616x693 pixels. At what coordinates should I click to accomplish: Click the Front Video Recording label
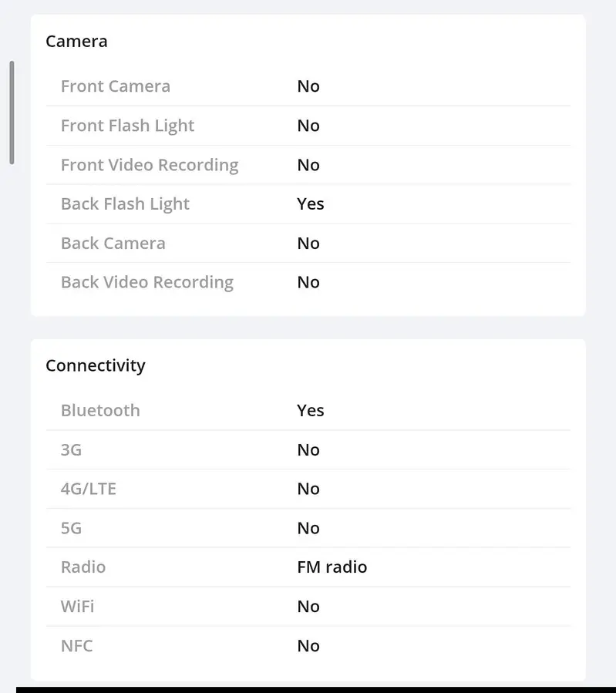point(150,165)
